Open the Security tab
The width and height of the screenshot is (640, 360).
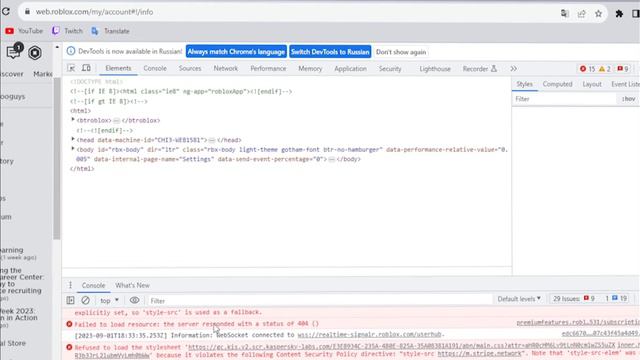click(390, 68)
